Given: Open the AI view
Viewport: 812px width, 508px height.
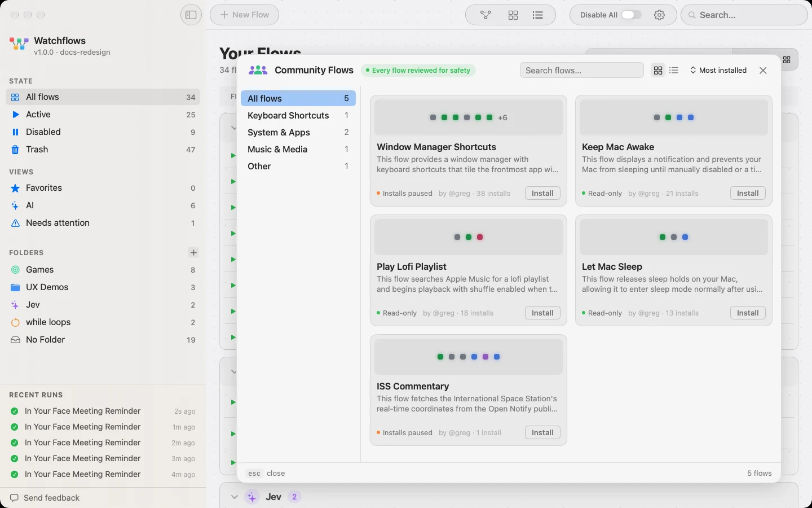Looking at the screenshot, I should click(x=103, y=205).
